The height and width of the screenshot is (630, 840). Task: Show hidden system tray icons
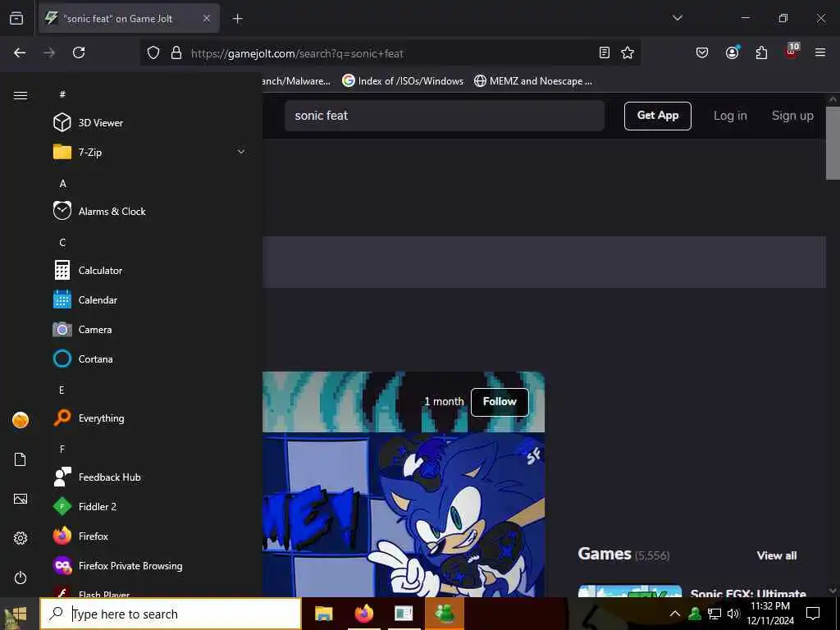[675, 614]
